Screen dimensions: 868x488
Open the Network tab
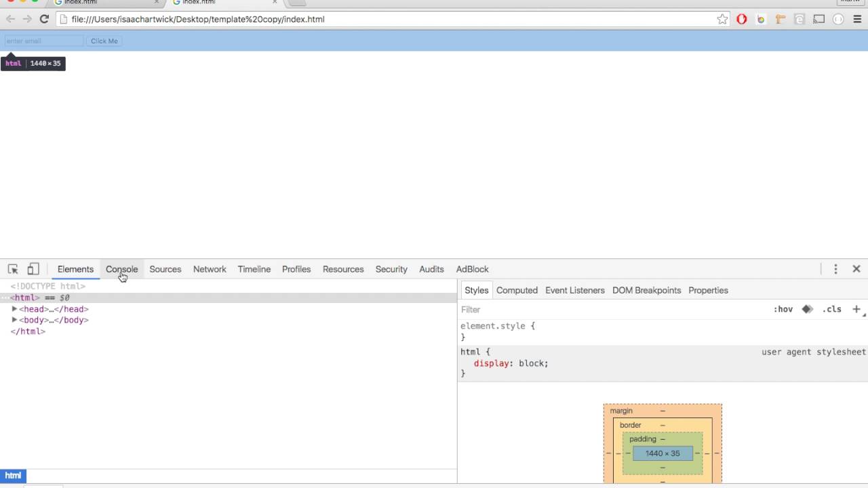tap(210, 269)
